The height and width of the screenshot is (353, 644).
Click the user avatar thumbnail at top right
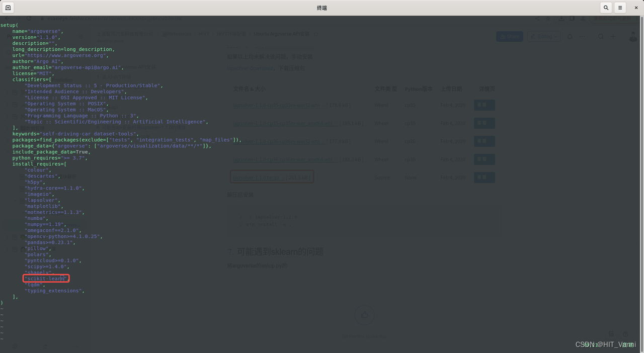tap(633, 36)
